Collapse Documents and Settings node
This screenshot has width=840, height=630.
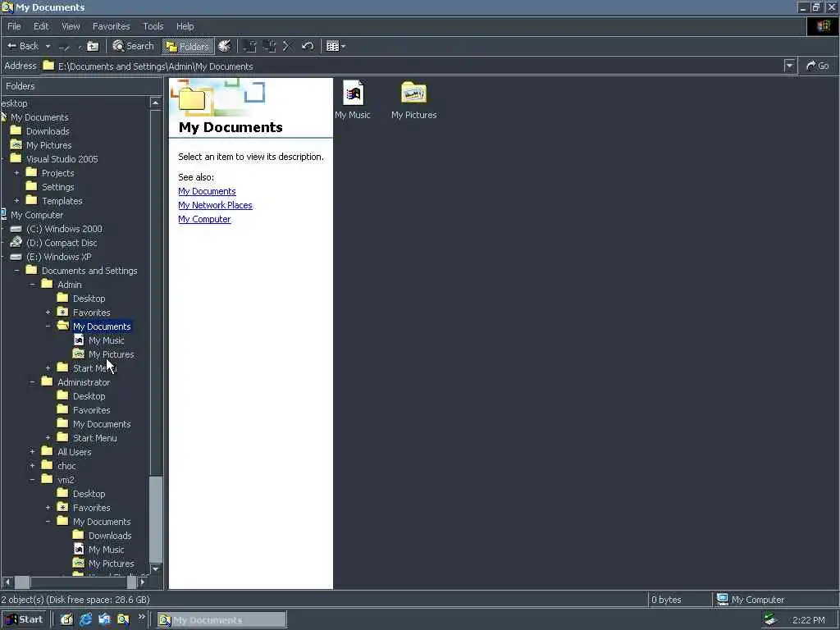click(16, 271)
